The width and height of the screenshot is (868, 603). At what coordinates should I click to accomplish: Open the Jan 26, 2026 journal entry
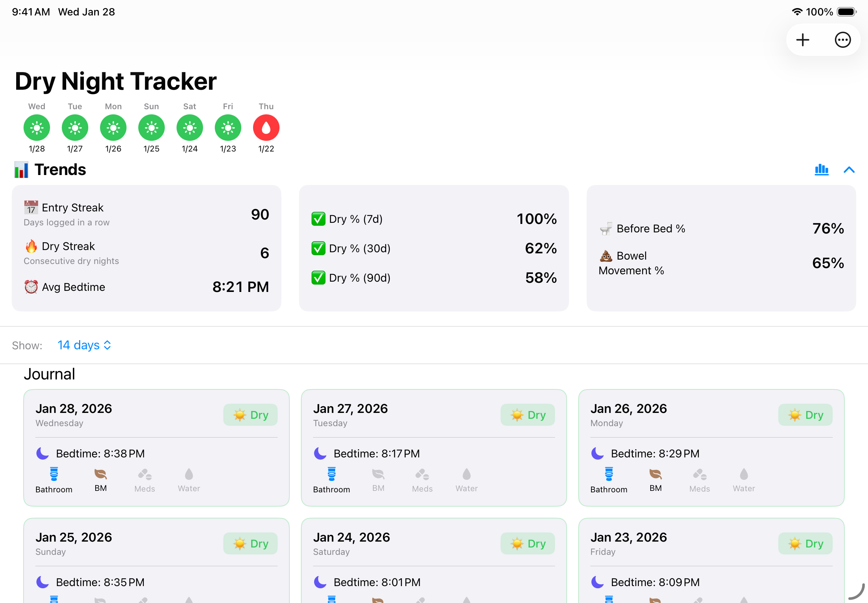[711, 448]
